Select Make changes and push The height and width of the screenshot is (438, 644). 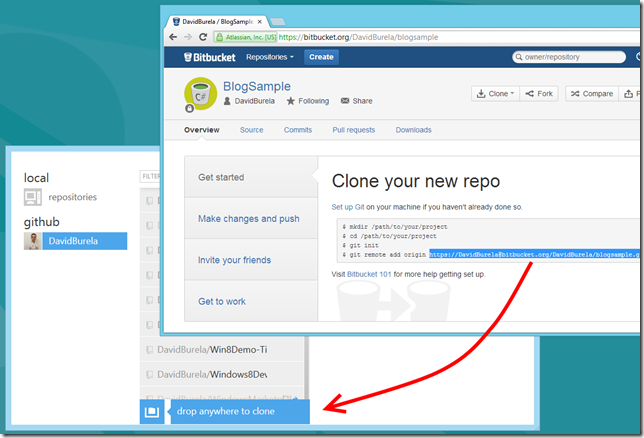click(x=251, y=219)
